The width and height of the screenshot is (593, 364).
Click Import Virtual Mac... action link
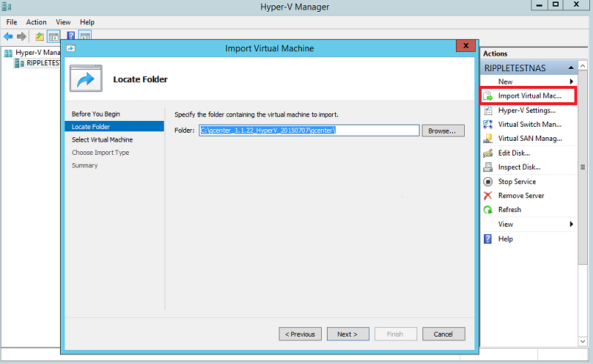tap(530, 96)
